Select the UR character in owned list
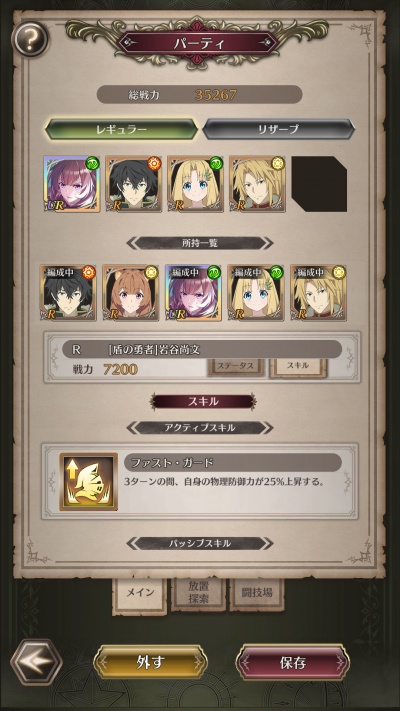 coord(193,293)
